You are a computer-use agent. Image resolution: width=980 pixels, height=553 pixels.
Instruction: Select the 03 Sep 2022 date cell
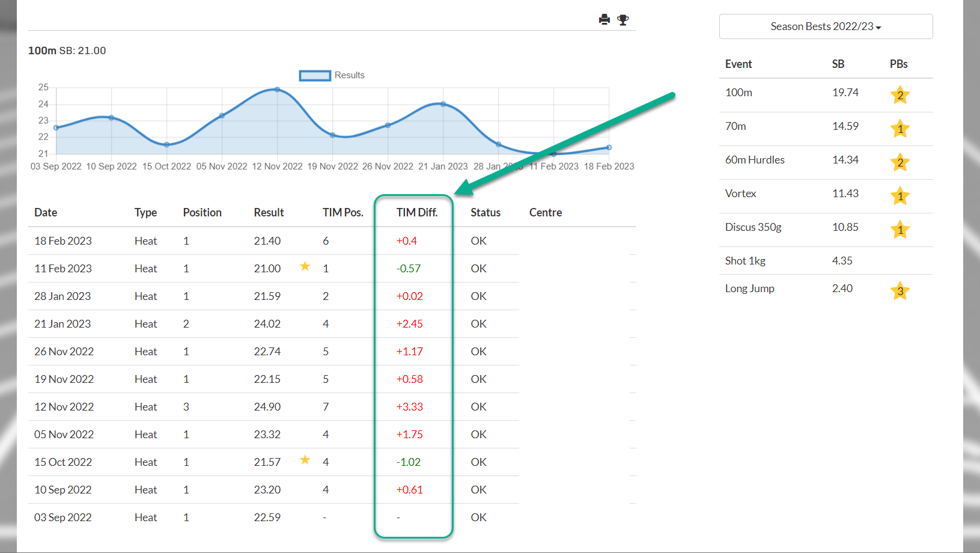[63, 517]
